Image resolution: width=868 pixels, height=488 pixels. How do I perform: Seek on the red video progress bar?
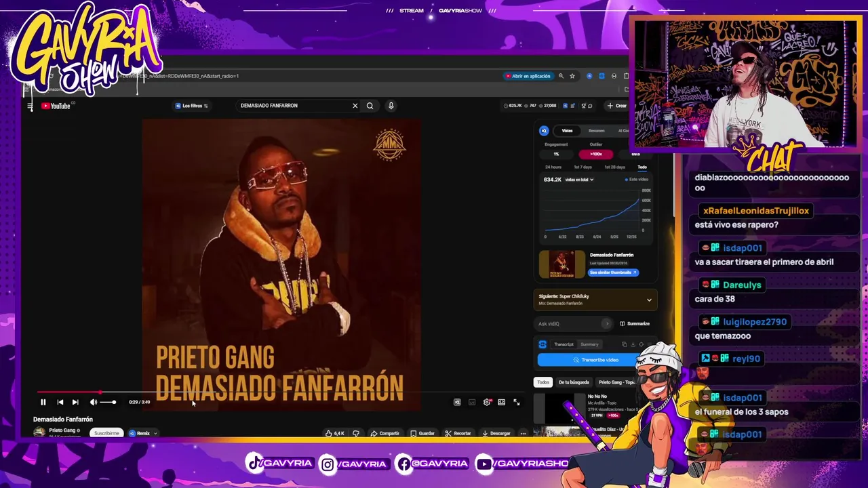coord(279,392)
